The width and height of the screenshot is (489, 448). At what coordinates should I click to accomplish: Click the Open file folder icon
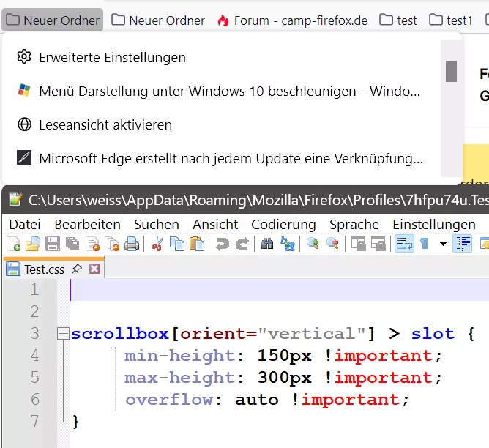coord(33,244)
